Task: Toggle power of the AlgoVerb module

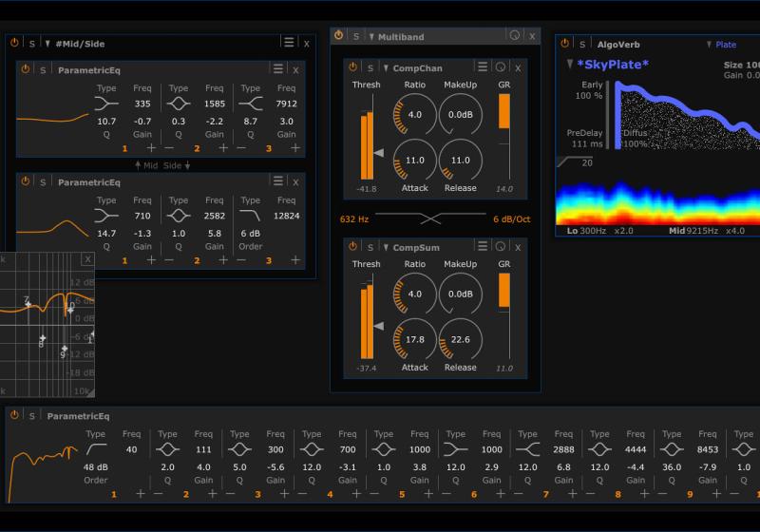Action: coord(564,43)
